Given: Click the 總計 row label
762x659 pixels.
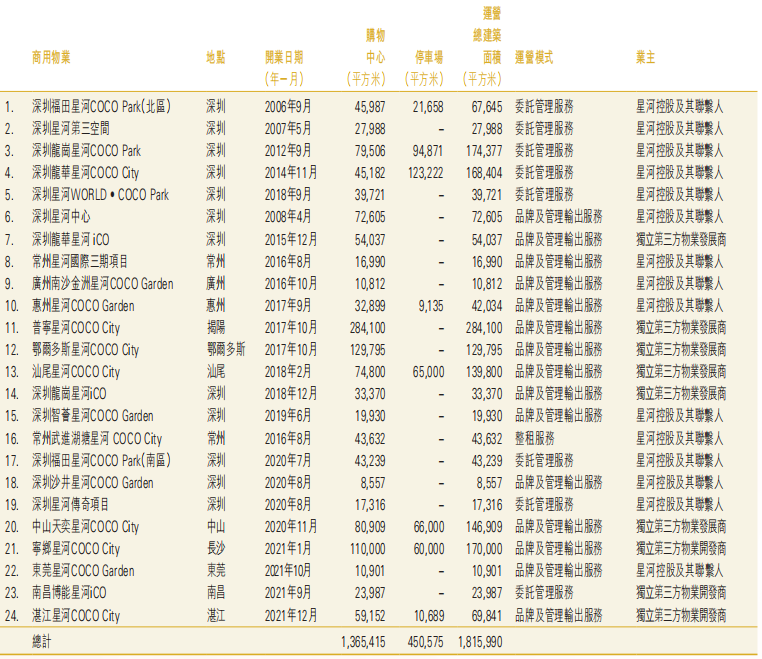Looking at the screenshot, I should tap(45, 639).
